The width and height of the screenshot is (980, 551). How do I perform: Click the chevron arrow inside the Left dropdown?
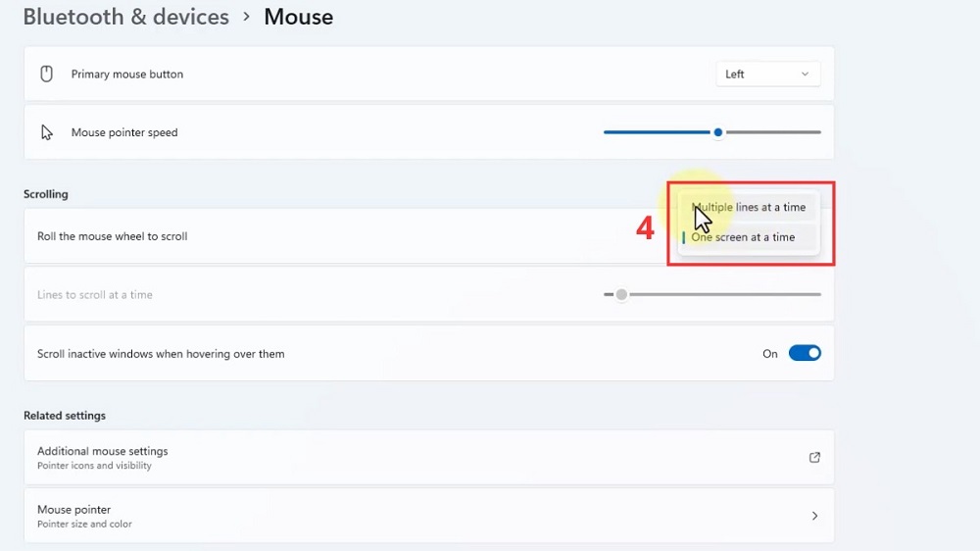(806, 75)
